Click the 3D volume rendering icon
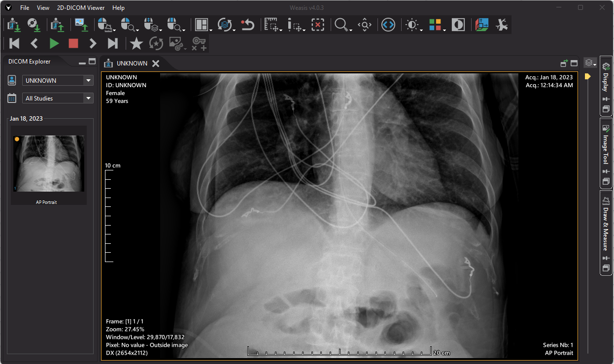This screenshot has height=364, width=614. [502, 25]
